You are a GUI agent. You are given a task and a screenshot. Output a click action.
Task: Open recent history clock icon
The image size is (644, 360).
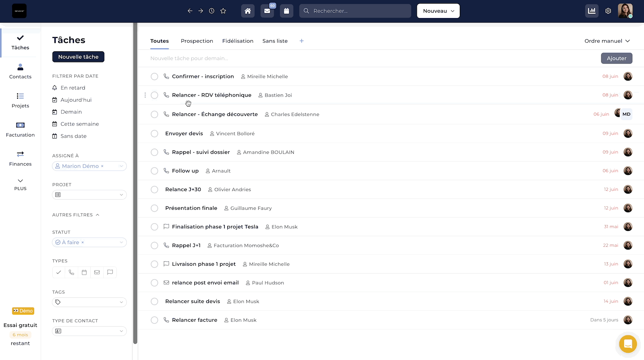tap(212, 11)
